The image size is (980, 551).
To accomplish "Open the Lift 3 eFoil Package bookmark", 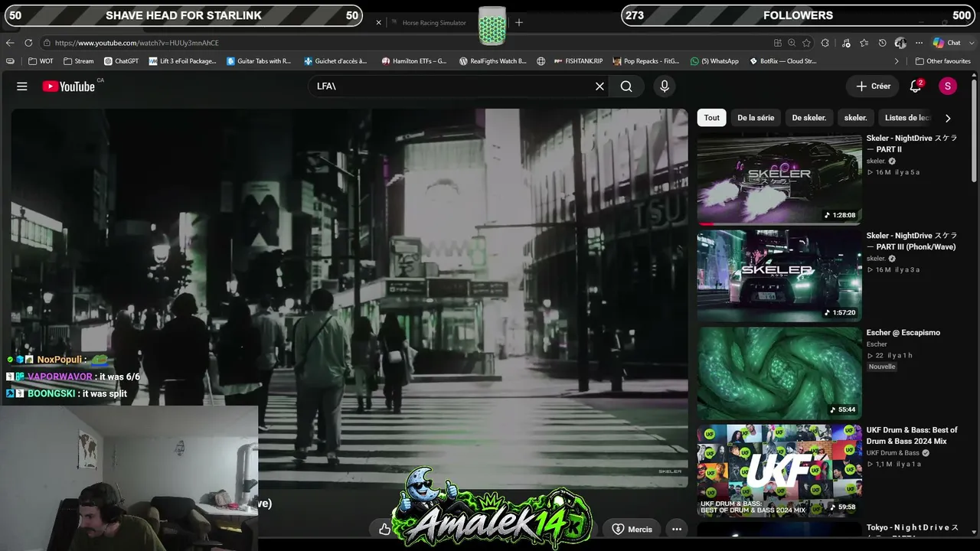I will point(183,61).
